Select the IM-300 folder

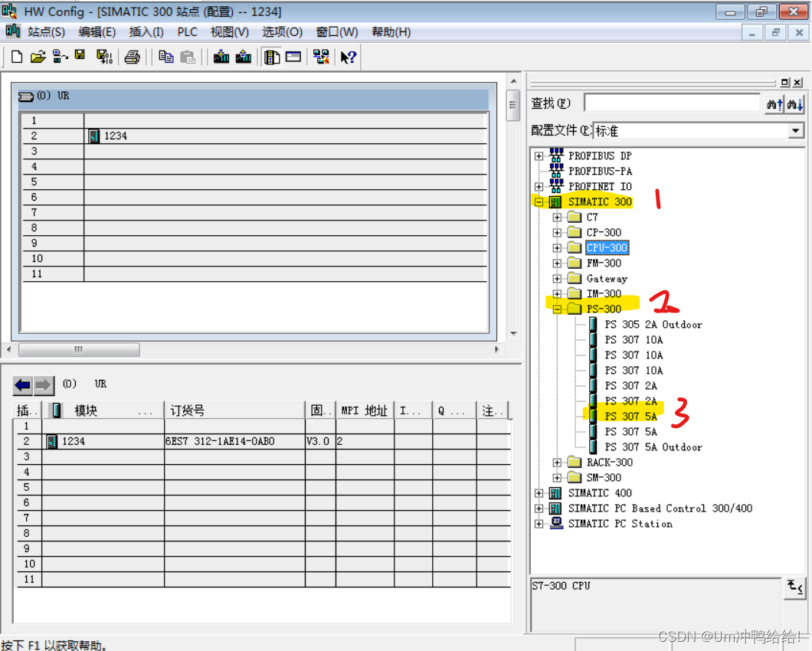[604, 293]
